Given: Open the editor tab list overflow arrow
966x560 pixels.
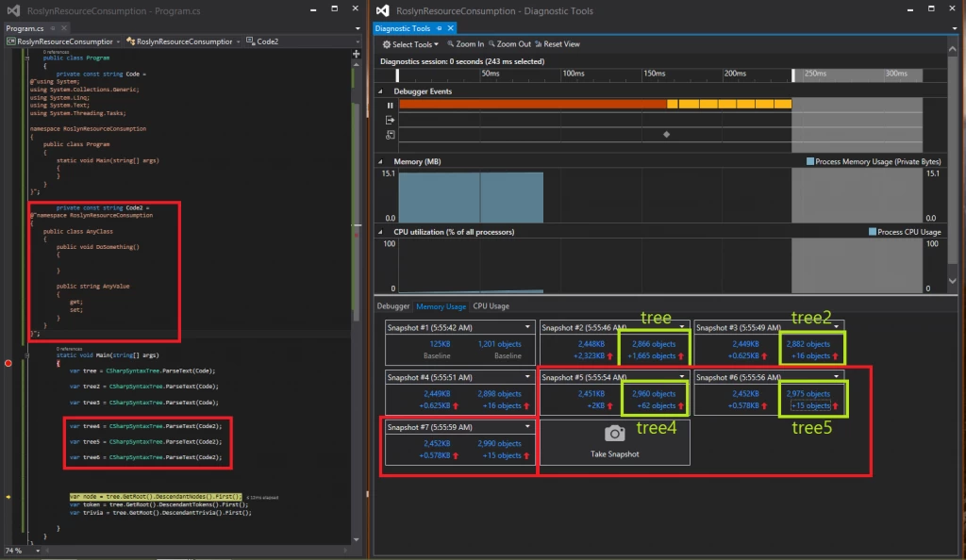Looking at the screenshot, I should pos(358,28).
